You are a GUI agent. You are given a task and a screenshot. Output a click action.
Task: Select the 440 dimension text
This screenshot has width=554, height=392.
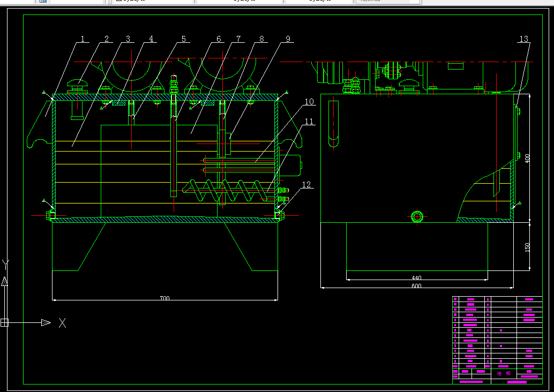[416, 278]
